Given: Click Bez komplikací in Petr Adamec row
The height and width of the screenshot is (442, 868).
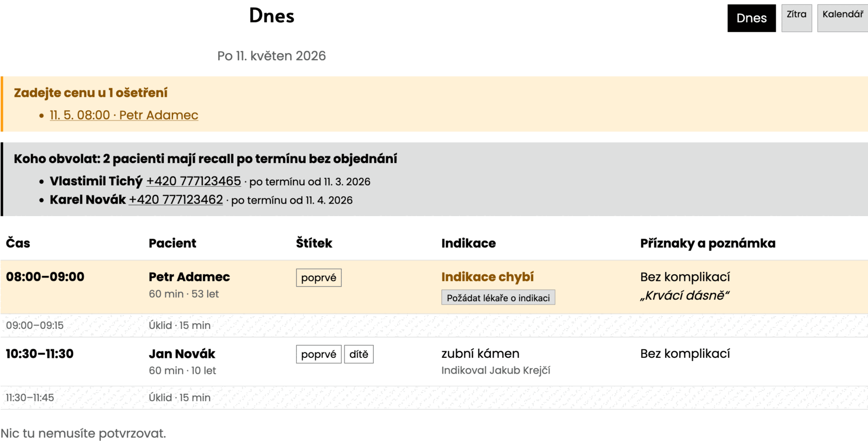Looking at the screenshot, I should (x=685, y=277).
